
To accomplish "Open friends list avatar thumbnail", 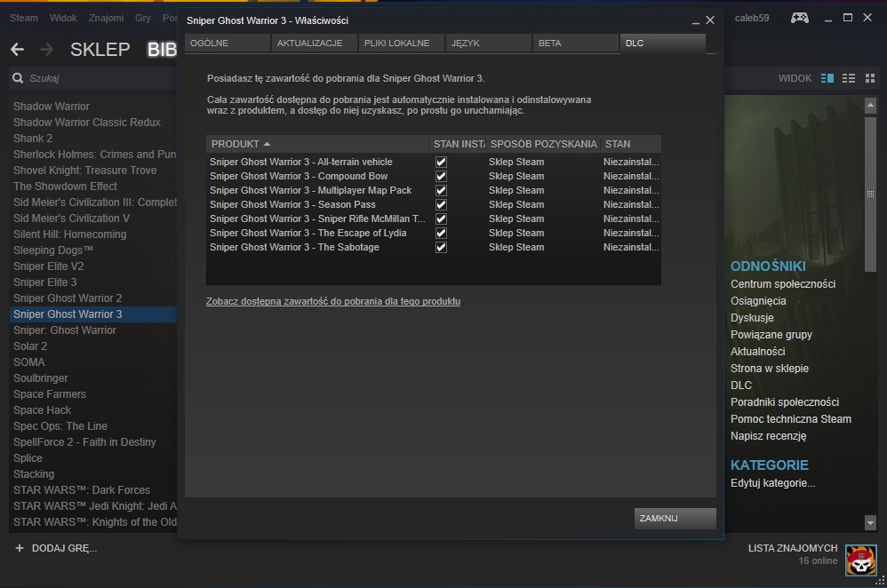I will (860, 560).
